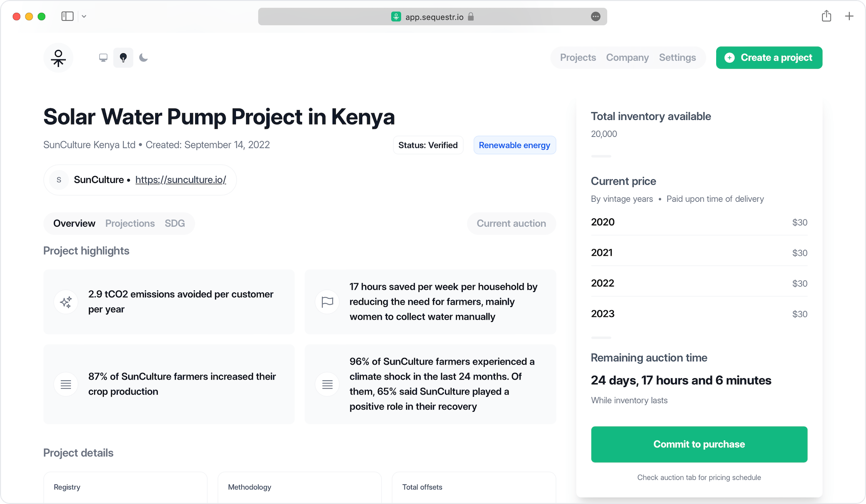
Task: Open the Safari share icon
Action: [x=826, y=16]
